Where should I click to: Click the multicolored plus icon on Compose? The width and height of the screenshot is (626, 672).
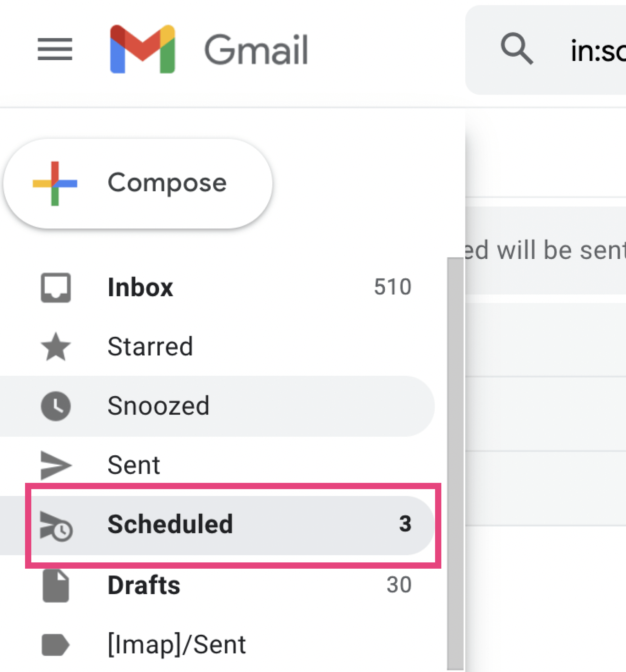55,183
